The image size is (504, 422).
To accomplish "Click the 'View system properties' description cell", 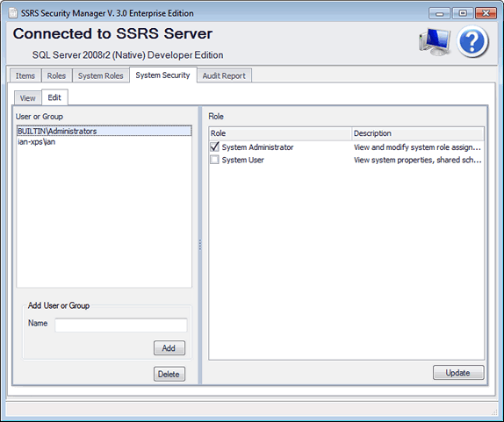I will [418, 160].
